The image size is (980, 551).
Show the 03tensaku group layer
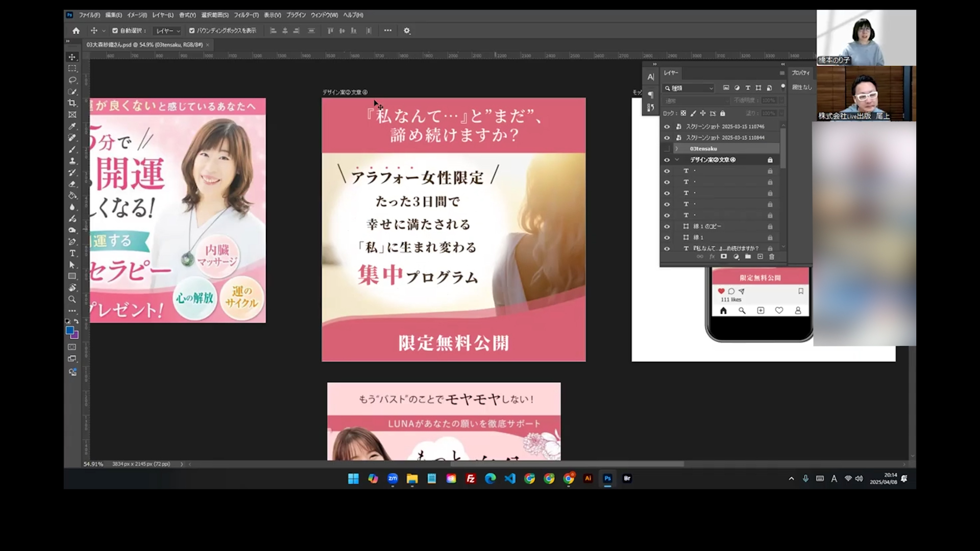point(667,149)
